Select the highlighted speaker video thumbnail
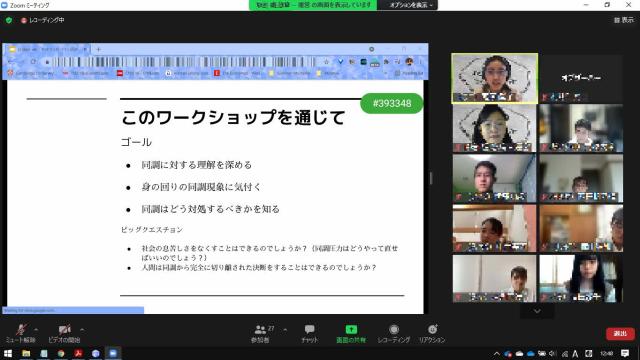This screenshot has height=360, width=640. pyautogui.click(x=494, y=78)
